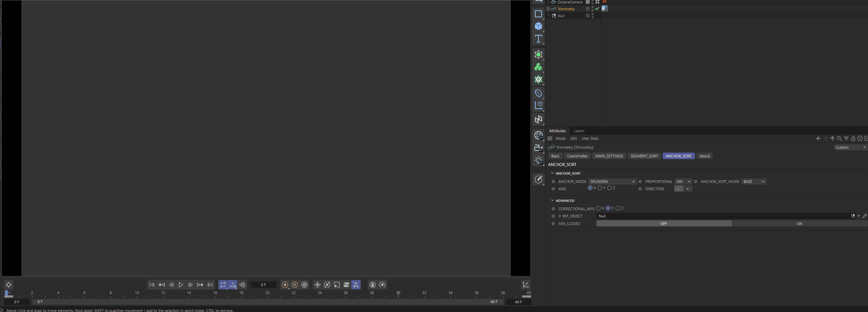Image resolution: width=868 pixels, height=312 pixels.
Task: Switch to the Layers tab
Action: (579, 131)
